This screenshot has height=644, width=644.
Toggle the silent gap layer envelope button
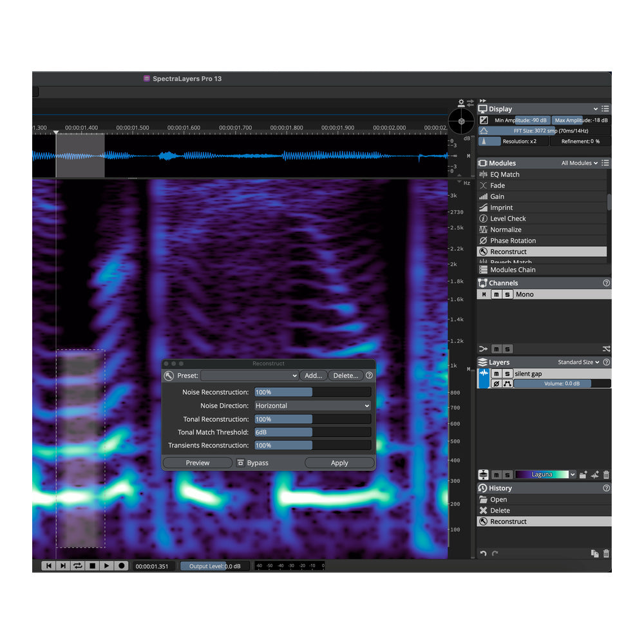click(507, 384)
